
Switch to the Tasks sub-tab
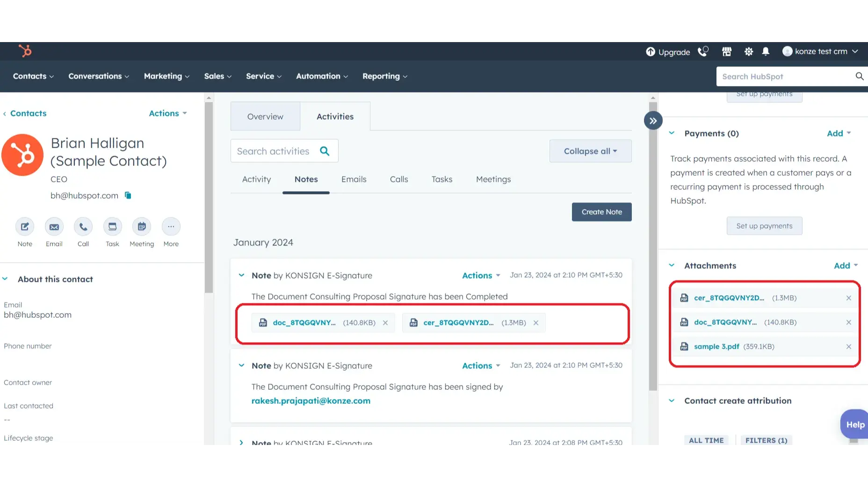(x=442, y=179)
